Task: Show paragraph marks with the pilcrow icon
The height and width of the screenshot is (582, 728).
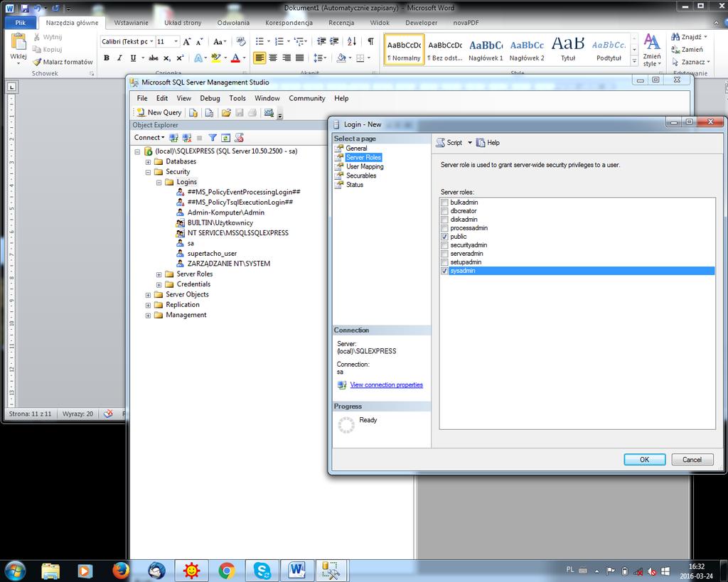Action: (x=370, y=42)
